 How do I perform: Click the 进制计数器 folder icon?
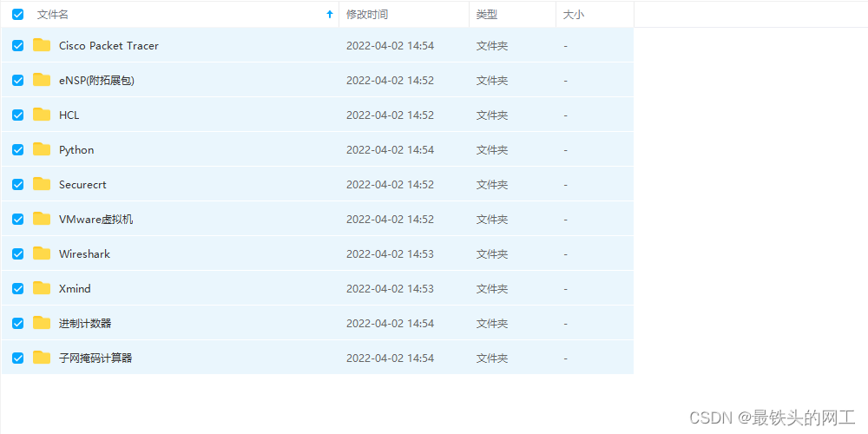tap(42, 323)
